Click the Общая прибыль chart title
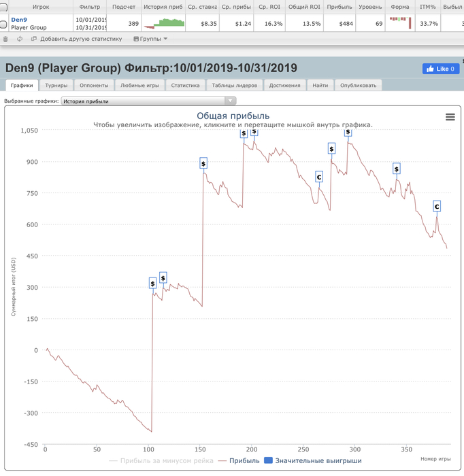Viewport: 464px width, 476px height. pyautogui.click(x=233, y=116)
